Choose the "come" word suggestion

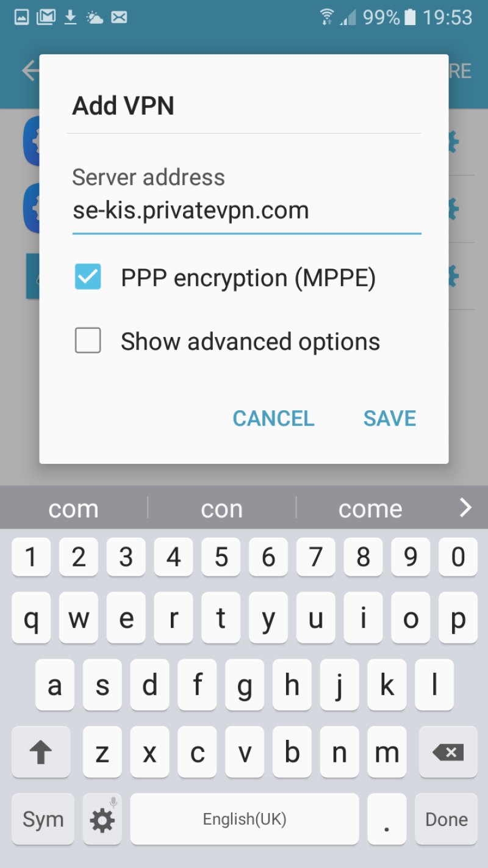coord(370,508)
